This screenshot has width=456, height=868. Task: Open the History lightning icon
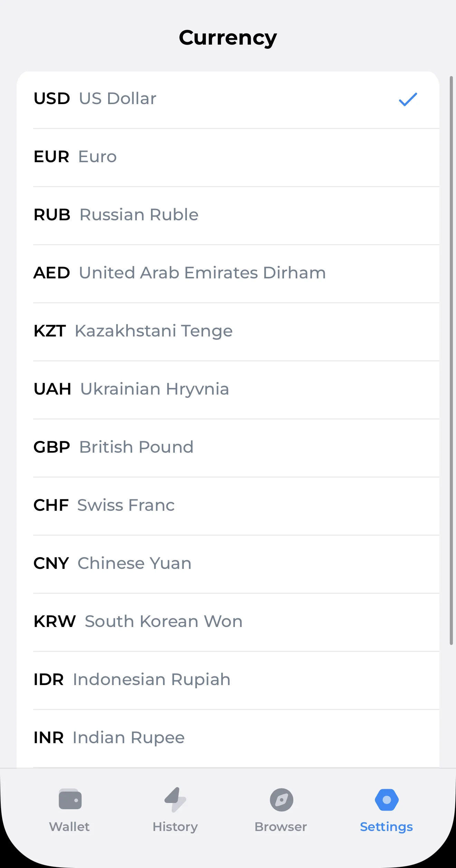pos(175,800)
